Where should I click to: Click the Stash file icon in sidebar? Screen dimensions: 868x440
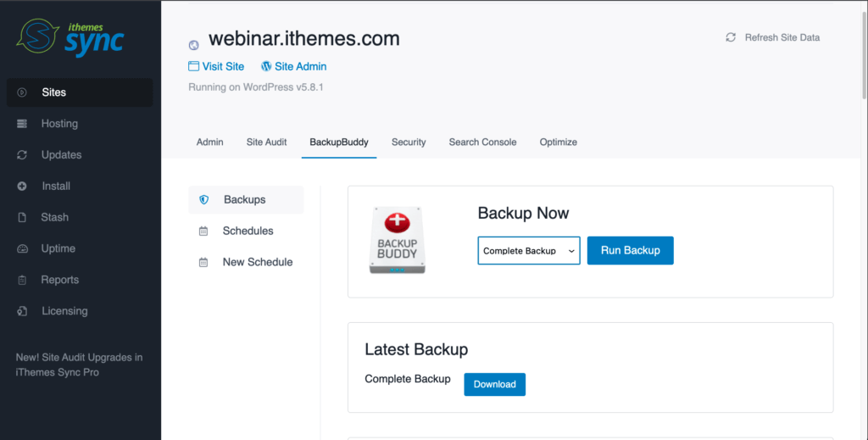pyautogui.click(x=21, y=218)
